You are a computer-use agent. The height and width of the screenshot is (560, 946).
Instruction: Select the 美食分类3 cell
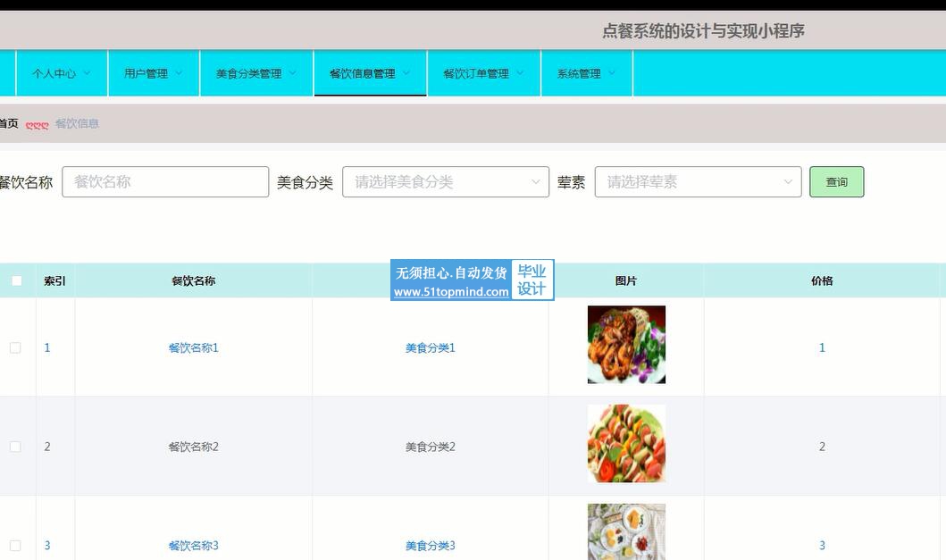tap(431, 546)
